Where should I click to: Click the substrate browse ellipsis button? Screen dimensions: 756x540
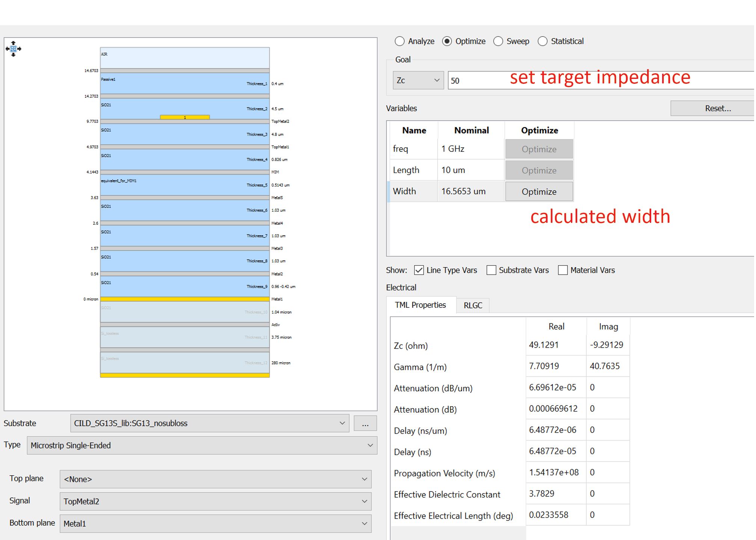click(365, 423)
